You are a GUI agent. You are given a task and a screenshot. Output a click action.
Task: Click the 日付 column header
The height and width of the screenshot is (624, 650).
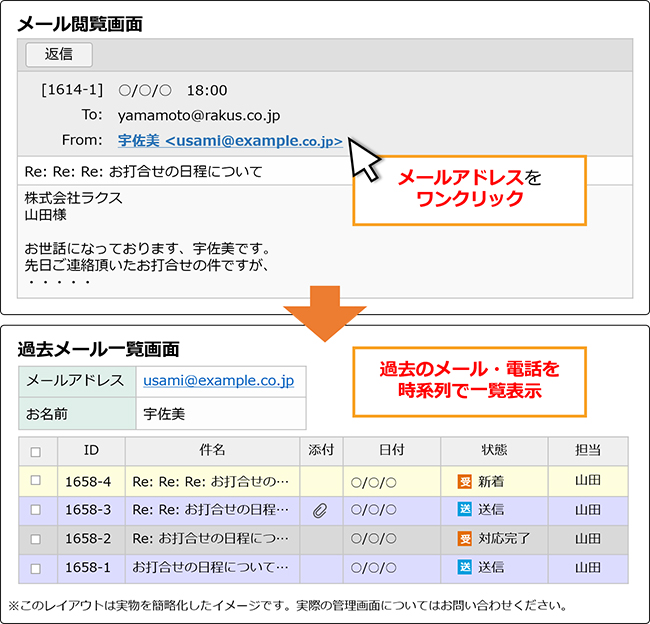point(391,451)
